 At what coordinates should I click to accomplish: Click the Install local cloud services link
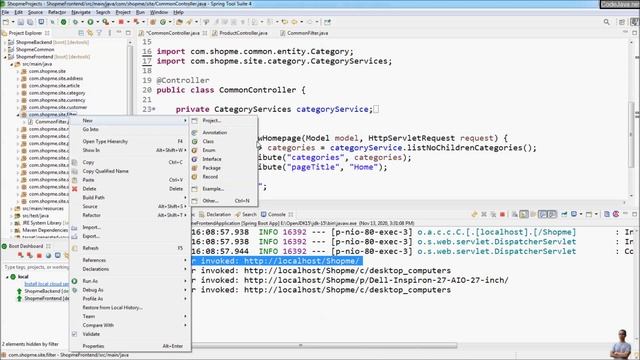(x=47, y=284)
